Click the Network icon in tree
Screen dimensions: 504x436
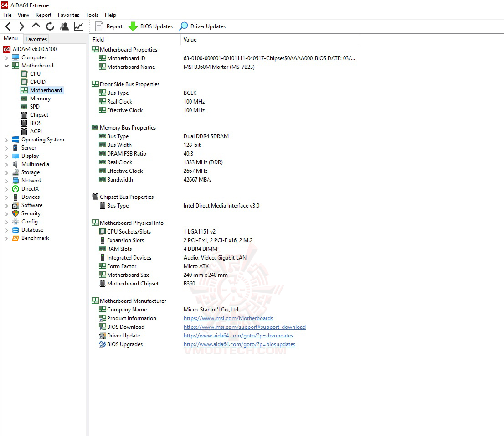(15, 181)
